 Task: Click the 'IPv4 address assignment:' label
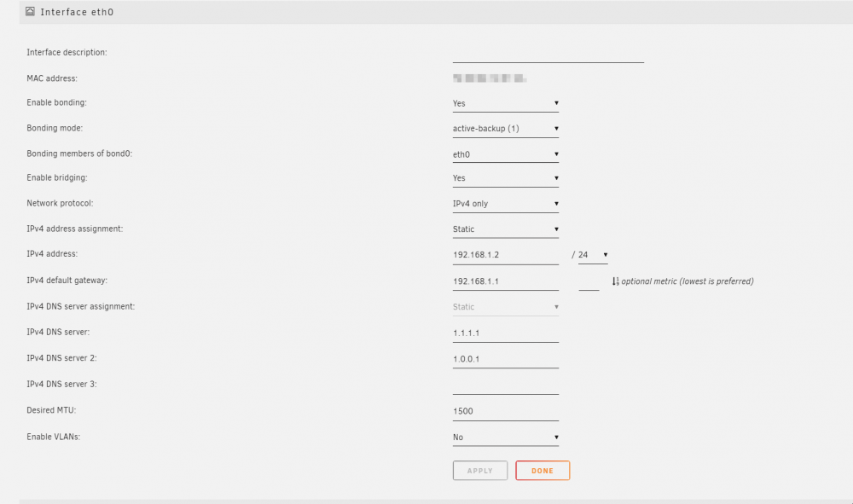(75, 229)
